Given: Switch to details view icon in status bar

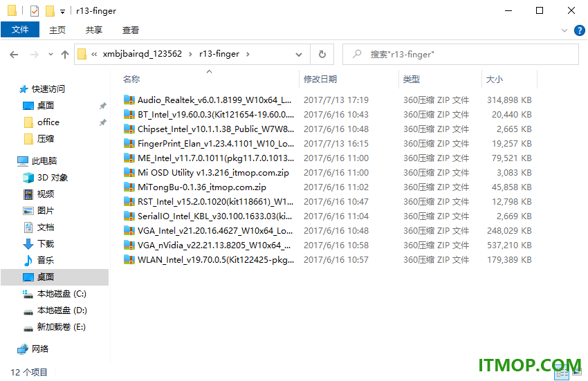Looking at the screenshot, I should click(562, 373).
